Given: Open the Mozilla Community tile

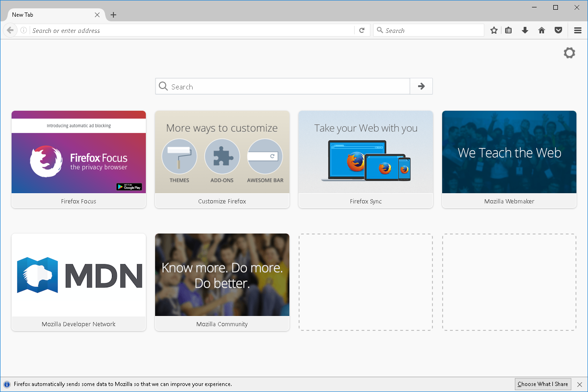Looking at the screenshot, I should click(x=222, y=282).
